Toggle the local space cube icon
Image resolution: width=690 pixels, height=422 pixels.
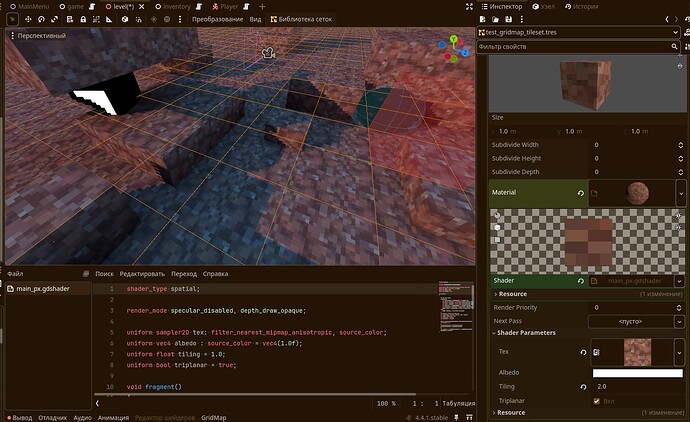(x=125, y=19)
